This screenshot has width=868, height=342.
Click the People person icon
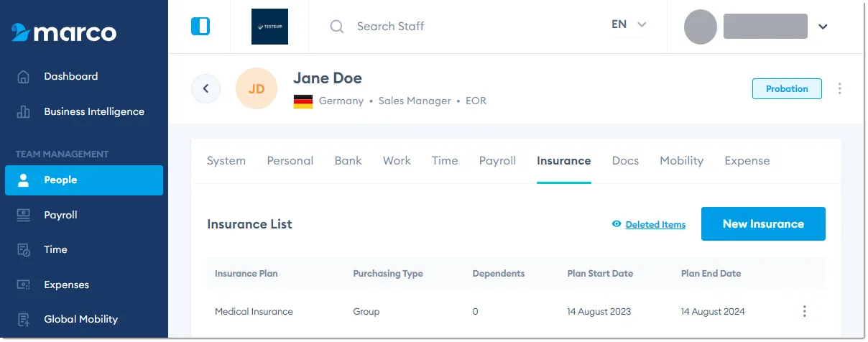[24, 180]
